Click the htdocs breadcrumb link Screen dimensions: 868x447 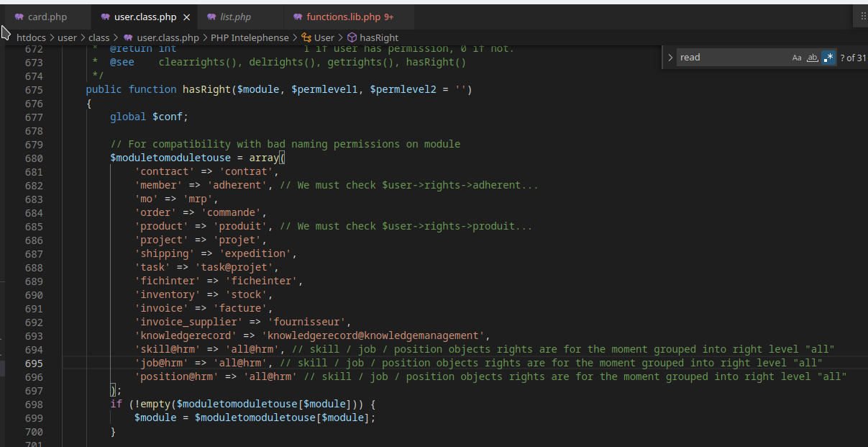[x=31, y=37]
